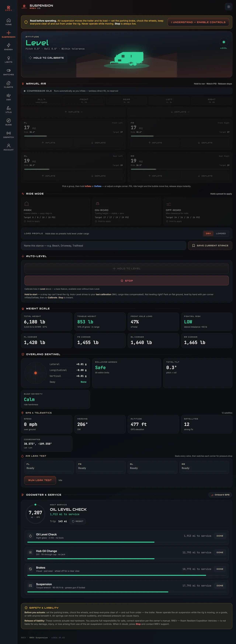
Task: Open Switches panel in sidebar
Action: coord(8,72)
